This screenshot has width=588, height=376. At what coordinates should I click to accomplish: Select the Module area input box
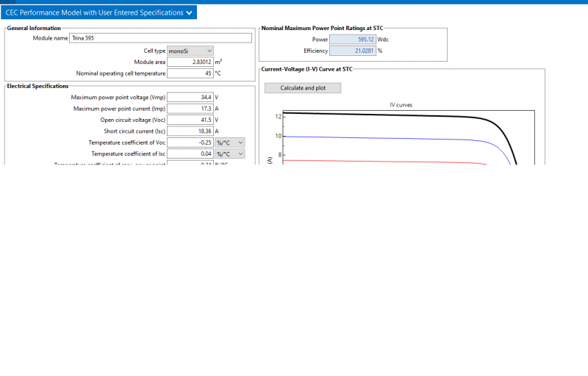pyautogui.click(x=190, y=62)
